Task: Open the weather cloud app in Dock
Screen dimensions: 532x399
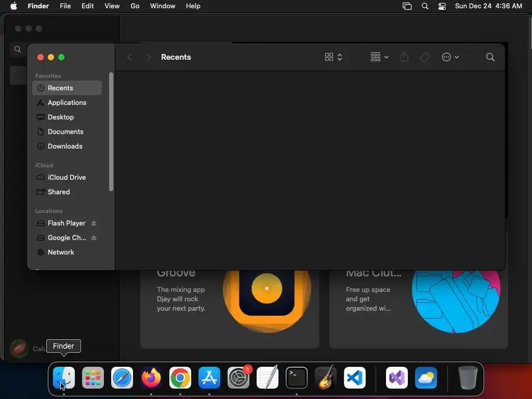Action: coord(426,378)
